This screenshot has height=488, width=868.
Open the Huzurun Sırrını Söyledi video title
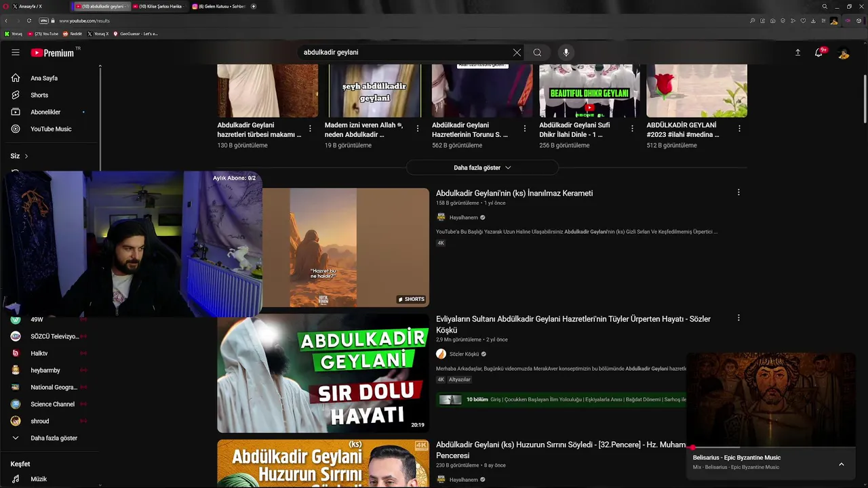[x=561, y=450]
